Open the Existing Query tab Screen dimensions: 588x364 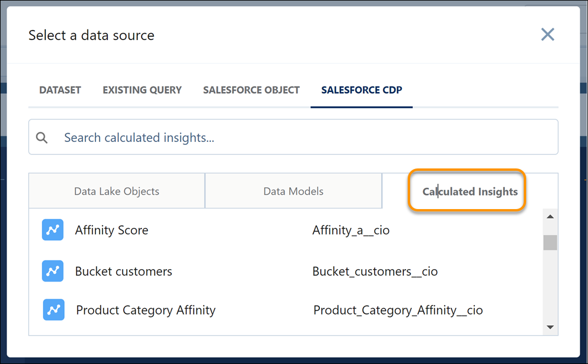142,90
